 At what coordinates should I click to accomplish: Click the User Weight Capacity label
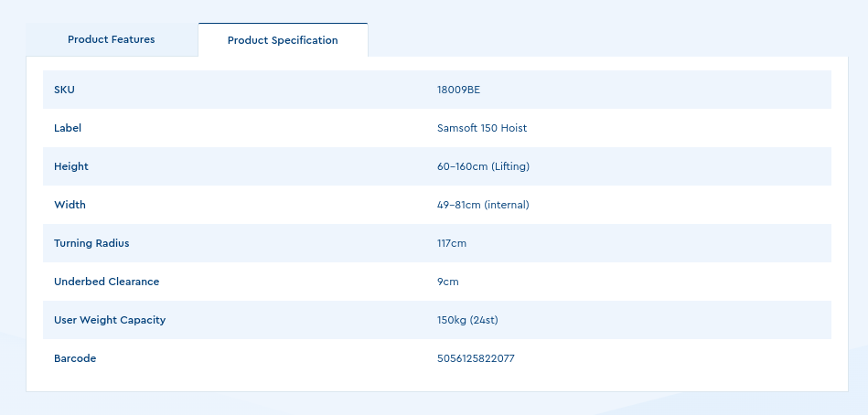(110, 320)
